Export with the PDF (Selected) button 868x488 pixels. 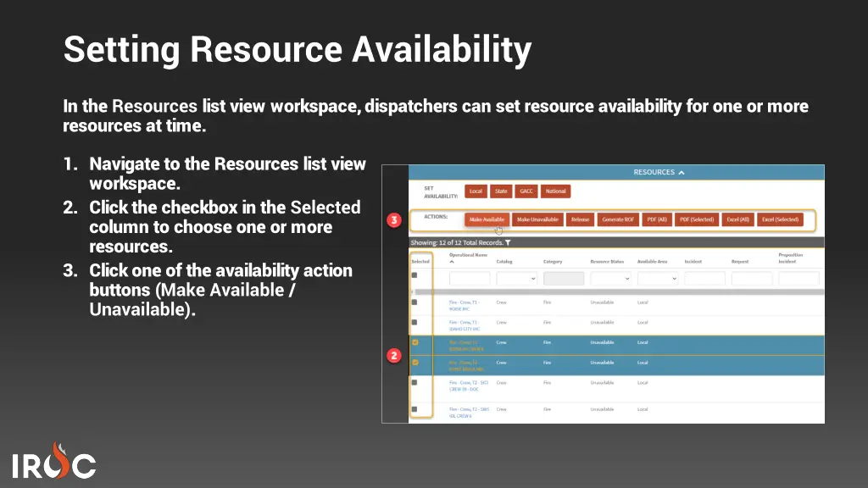(697, 219)
